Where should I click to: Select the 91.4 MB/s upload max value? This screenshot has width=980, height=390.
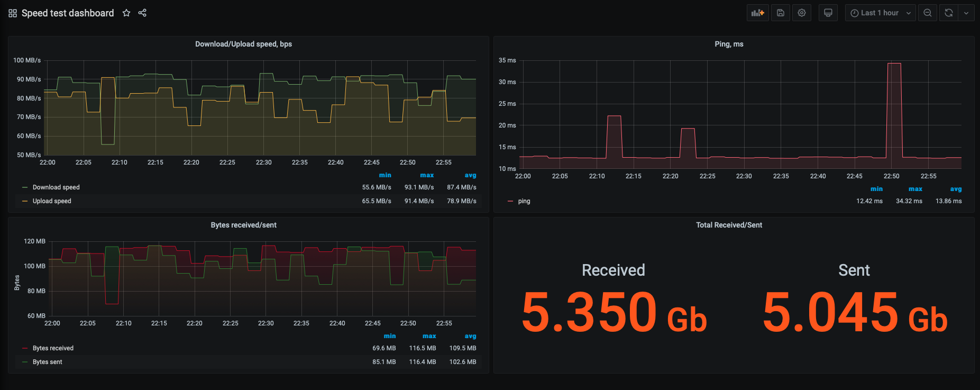419,201
